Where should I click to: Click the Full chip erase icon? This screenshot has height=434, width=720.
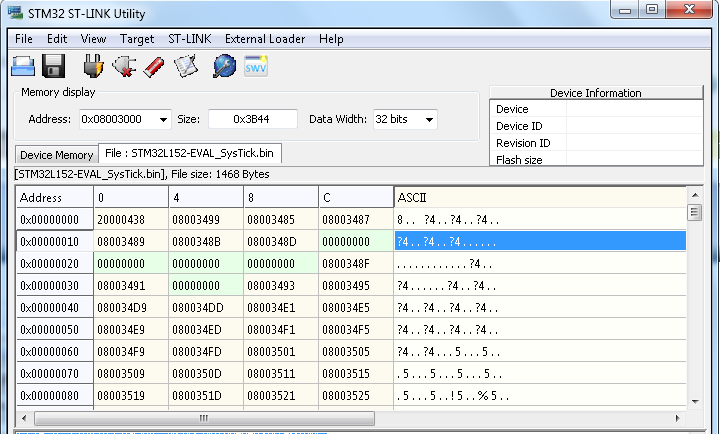coord(154,67)
